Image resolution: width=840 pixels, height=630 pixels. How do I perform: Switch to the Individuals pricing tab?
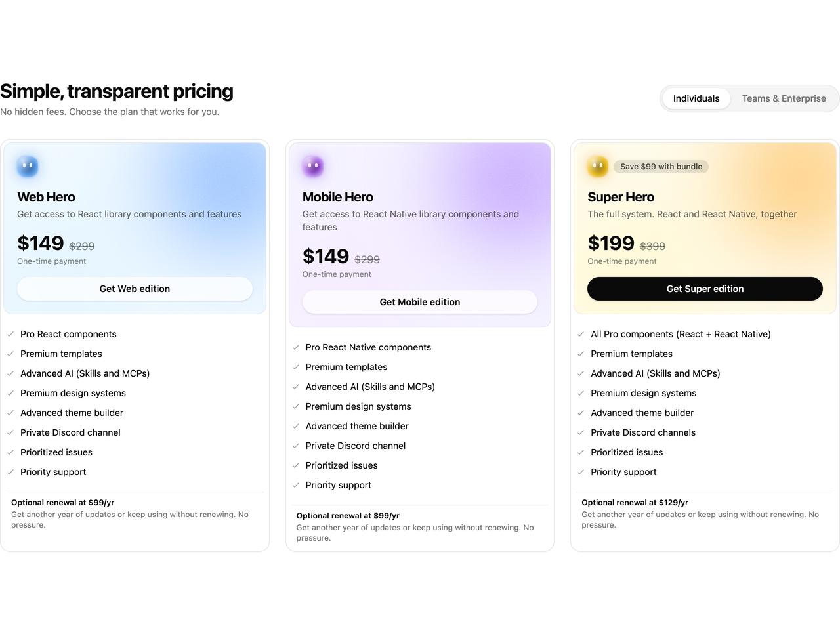click(696, 98)
